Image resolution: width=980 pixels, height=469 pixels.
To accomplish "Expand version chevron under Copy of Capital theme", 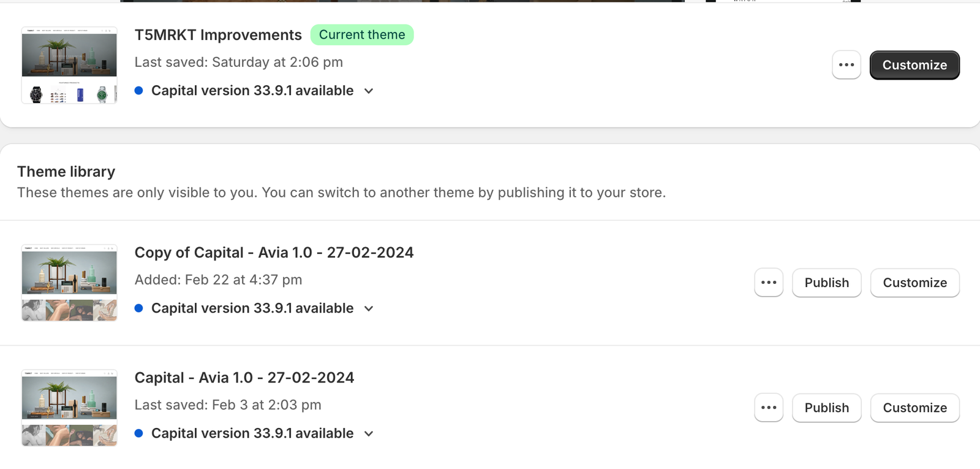I will coord(369,308).
